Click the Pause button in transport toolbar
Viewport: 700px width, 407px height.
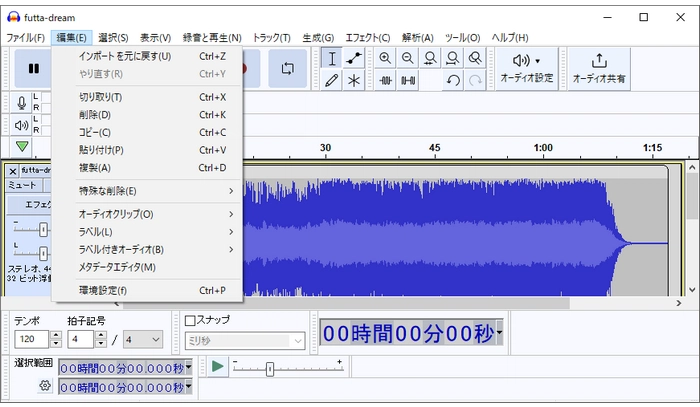(34, 69)
